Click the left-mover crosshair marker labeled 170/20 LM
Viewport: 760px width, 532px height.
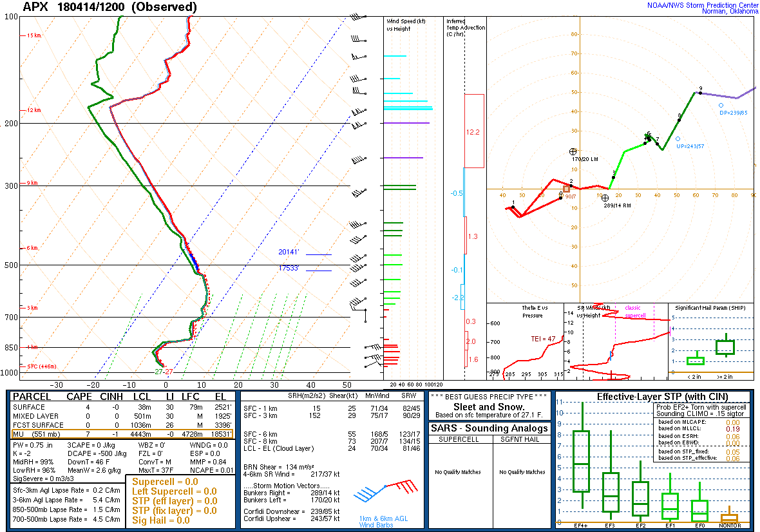[x=573, y=151]
